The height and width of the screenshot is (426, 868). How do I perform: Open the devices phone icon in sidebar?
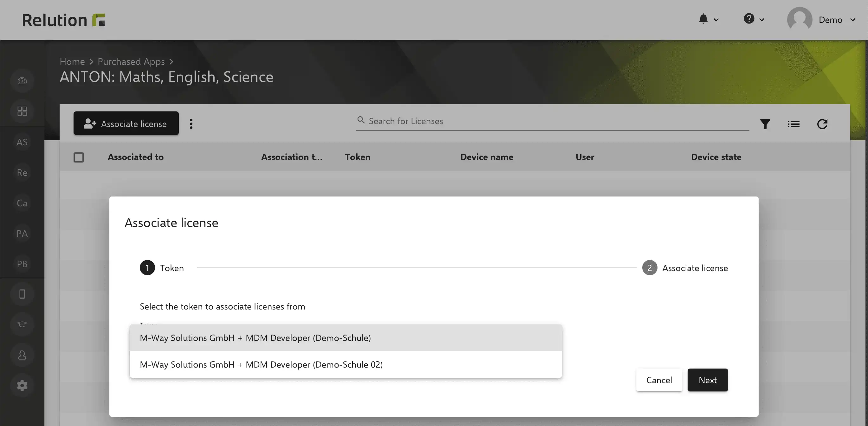click(x=22, y=294)
